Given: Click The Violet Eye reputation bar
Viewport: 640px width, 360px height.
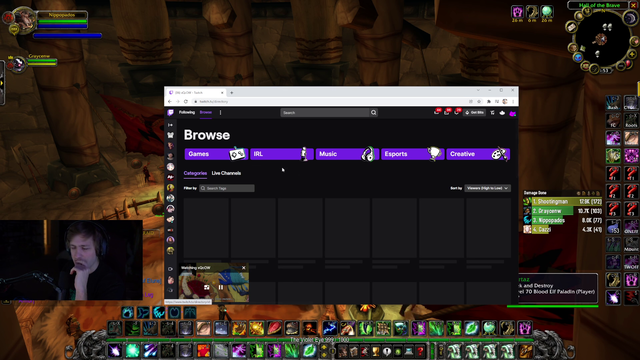Looking at the screenshot, I should tap(320, 340).
